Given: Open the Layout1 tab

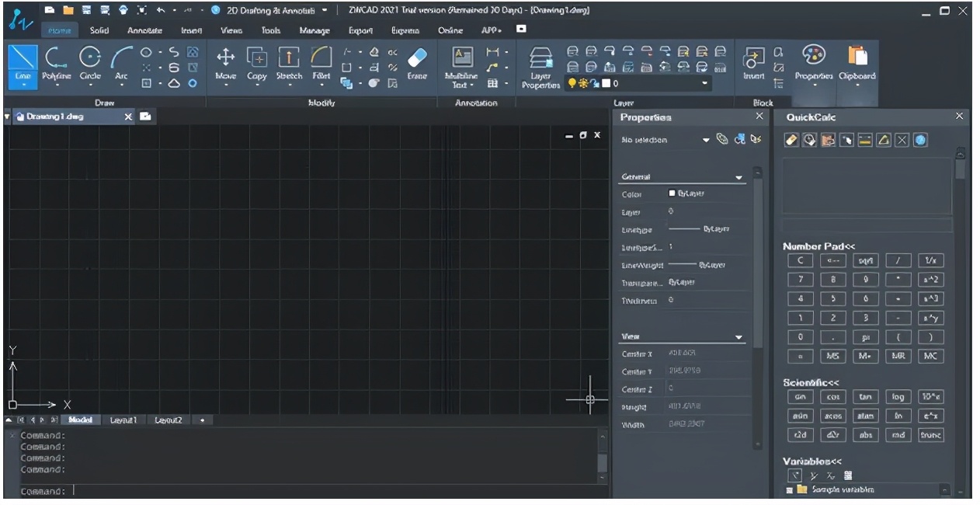Looking at the screenshot, I should (x=123, y=420).
